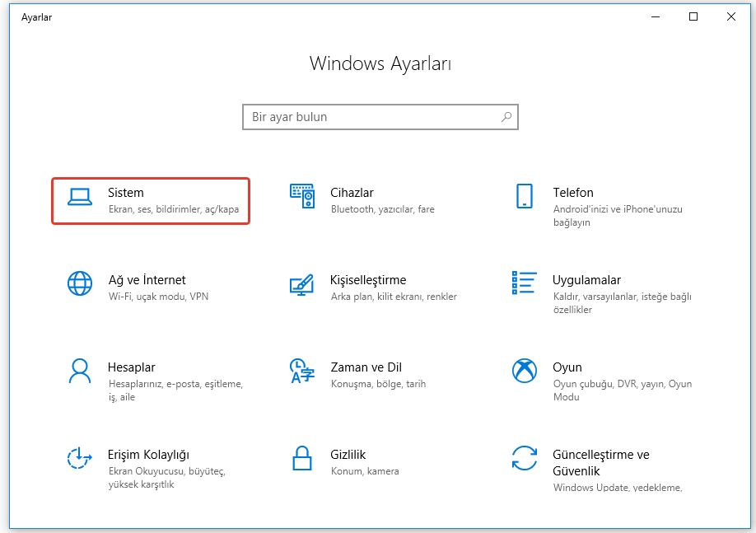The height and width of the screenshot is (533, 756).
Task: Choose the "Uygulamalar" heading text
Action: [586, 280]
